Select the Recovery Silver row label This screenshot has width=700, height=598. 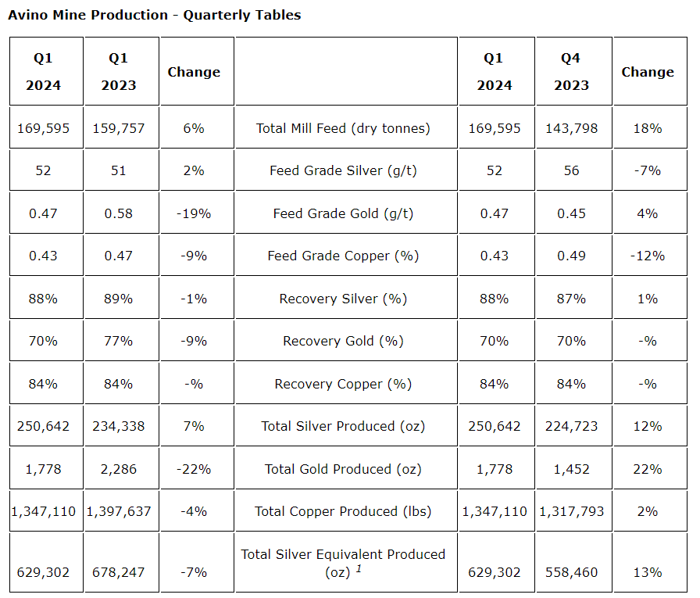(x=343, y=299)
